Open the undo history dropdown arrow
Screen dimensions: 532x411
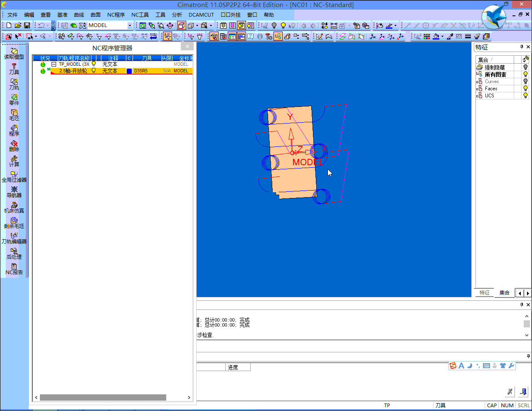(x=47, y=25)
